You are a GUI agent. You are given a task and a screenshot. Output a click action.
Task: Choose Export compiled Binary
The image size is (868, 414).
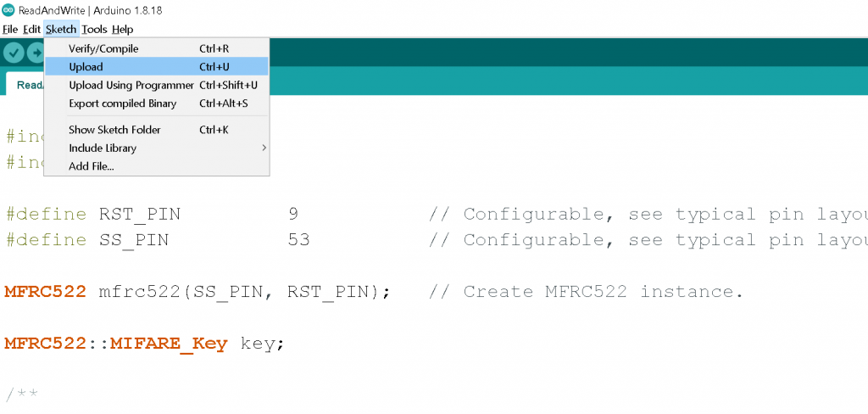click(123, 103)
